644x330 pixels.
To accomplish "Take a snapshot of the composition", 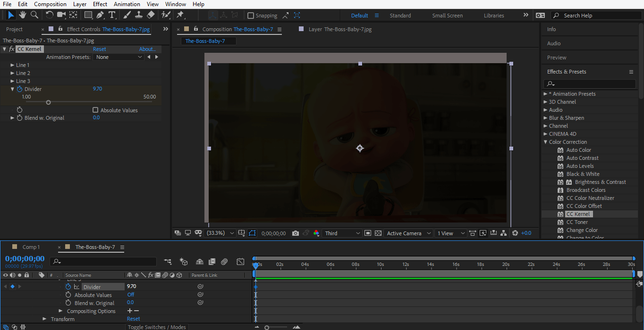I will point(295,232).
